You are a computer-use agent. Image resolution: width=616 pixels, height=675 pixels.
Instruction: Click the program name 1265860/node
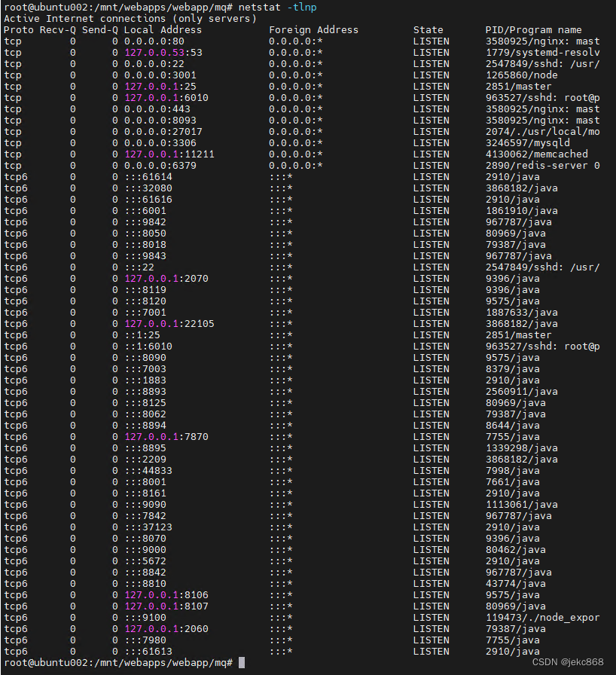tap(522, 75)
